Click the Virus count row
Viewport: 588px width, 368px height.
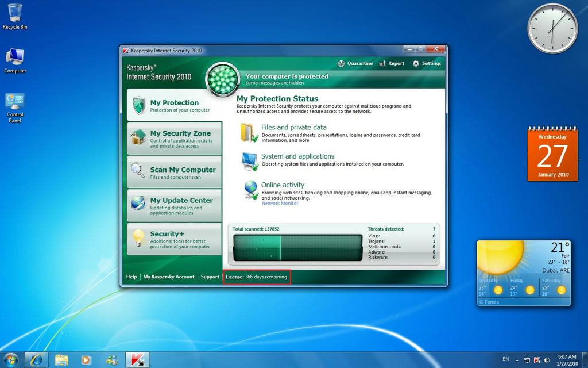point(401,236)
